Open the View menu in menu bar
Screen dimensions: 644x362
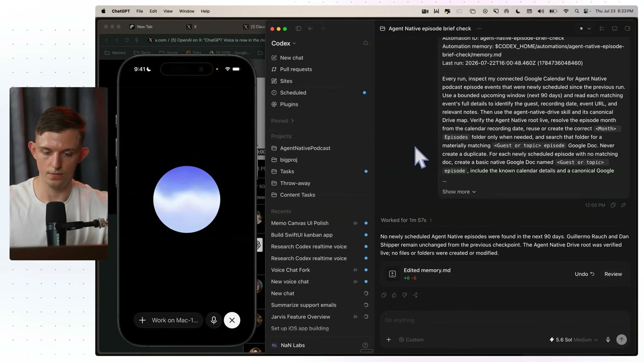(168, 11)
